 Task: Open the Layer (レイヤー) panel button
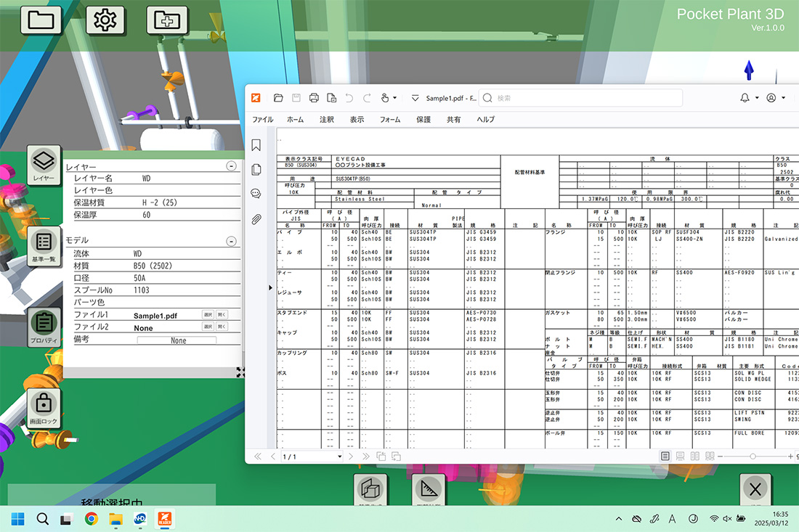point(44,165)
